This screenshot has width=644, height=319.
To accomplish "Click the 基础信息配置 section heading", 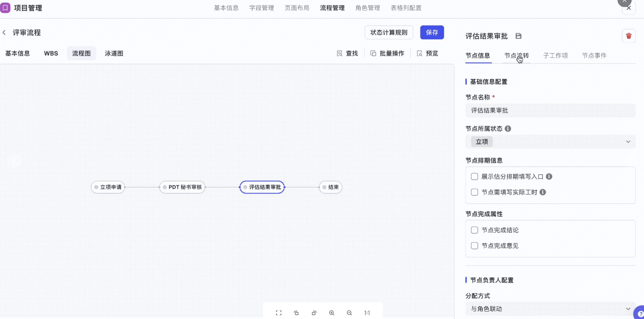I will 489,82.
